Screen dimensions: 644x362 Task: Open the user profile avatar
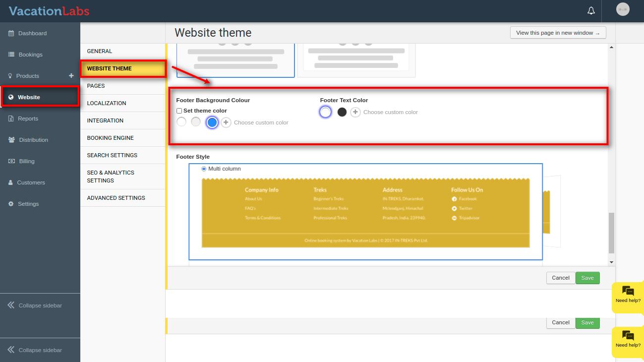click(x=622, y=9)
